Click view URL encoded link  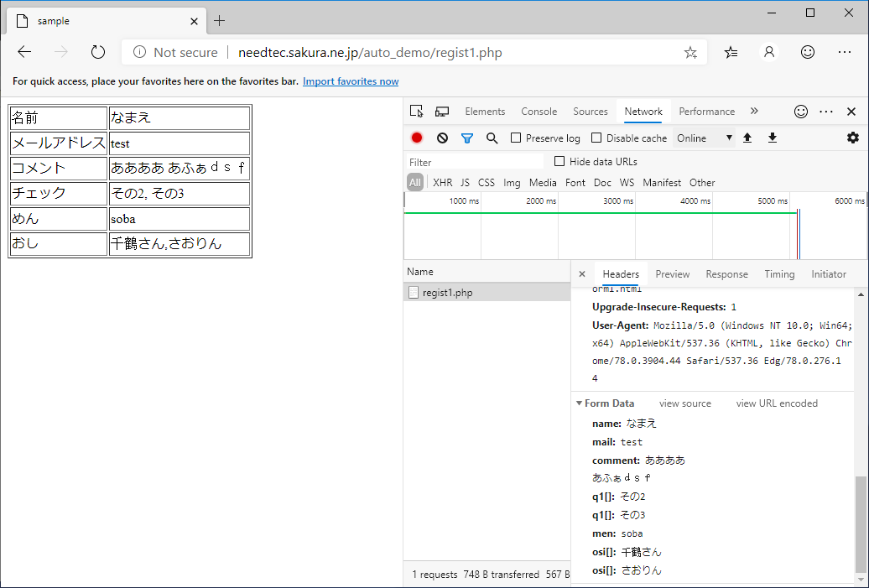click(777, 403)
